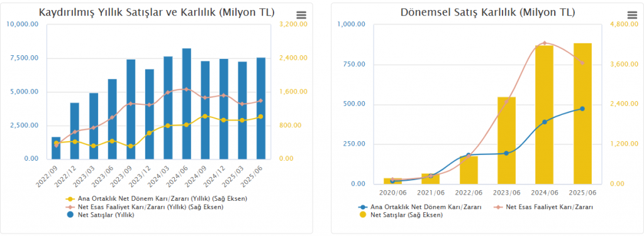This screenshot has width=644, height=236.
Task: Select the 2022/12 blue bar in left chart
Action: point(74,131)
